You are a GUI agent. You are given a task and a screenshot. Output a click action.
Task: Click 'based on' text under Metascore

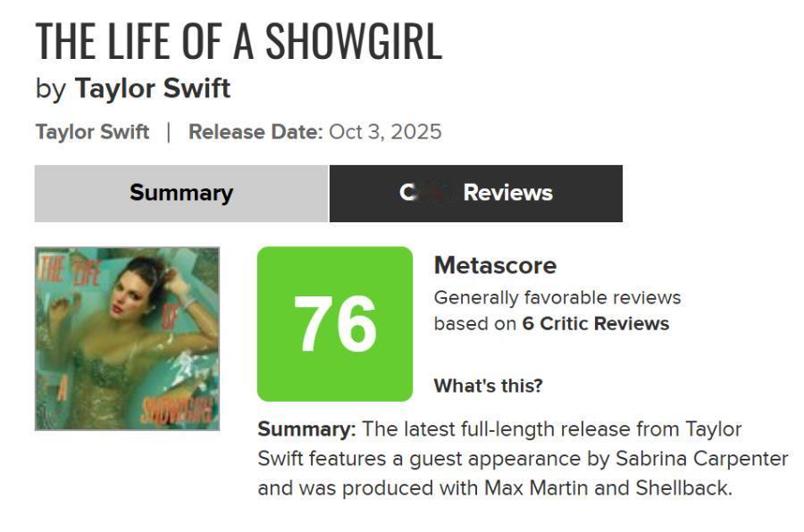pos(474,323)
